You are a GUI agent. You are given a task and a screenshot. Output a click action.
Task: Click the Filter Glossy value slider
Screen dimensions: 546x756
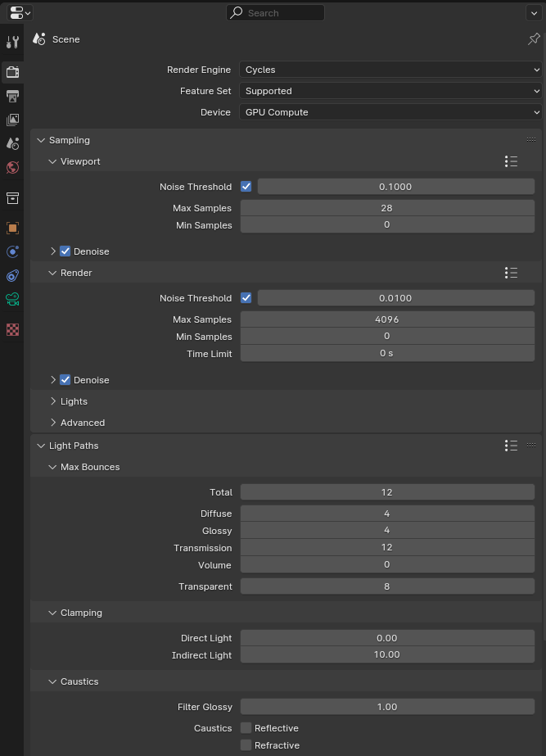(x=387, y=707)
